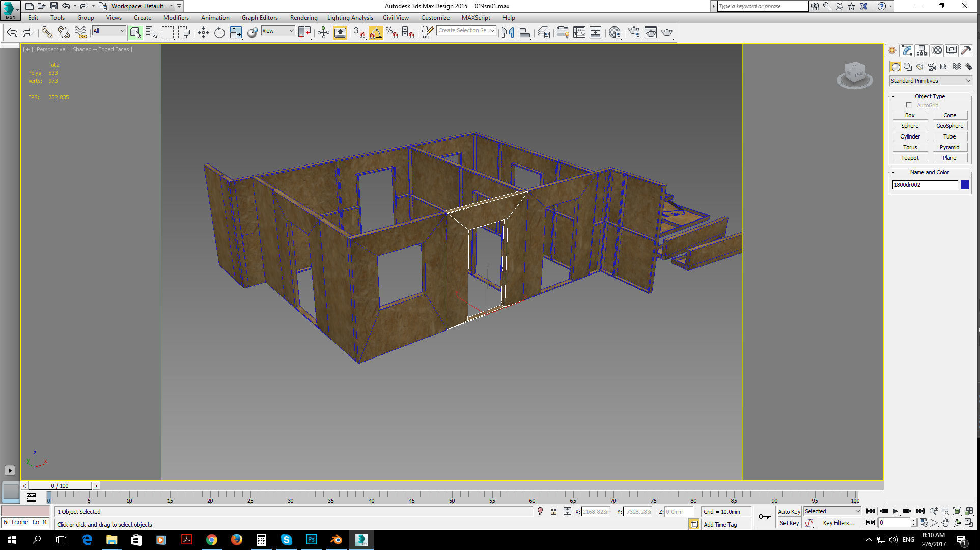Screen dimensions: 980x550
Task: Click the GeoSphere button
Action: [x=949, y=126]
